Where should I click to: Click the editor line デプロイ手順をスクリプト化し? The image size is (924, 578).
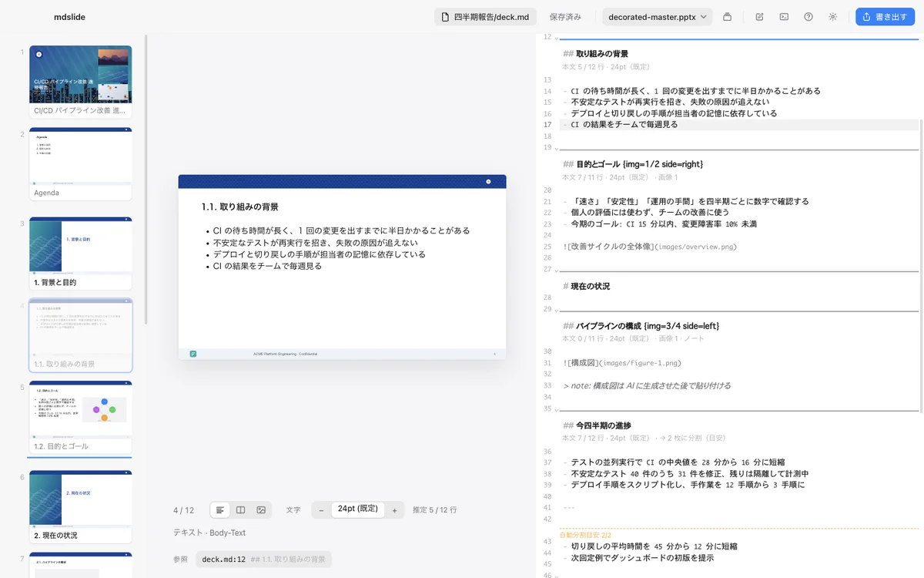(739, 485)
